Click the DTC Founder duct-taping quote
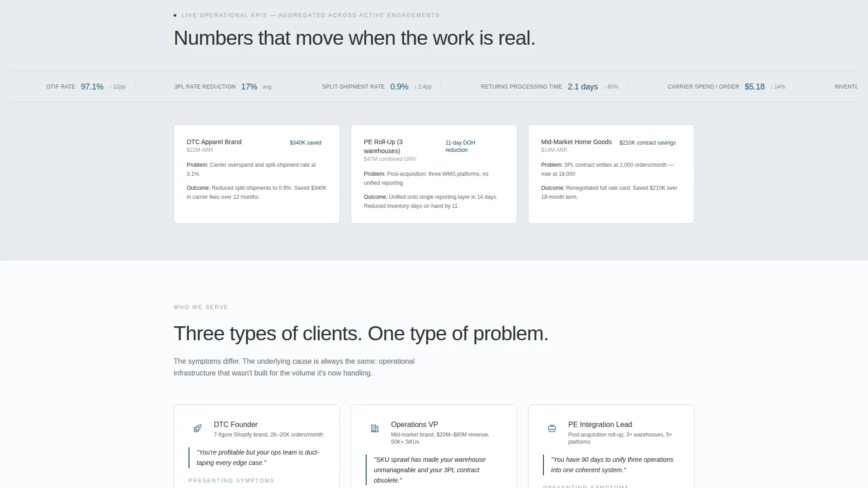 tap(258, 458)
